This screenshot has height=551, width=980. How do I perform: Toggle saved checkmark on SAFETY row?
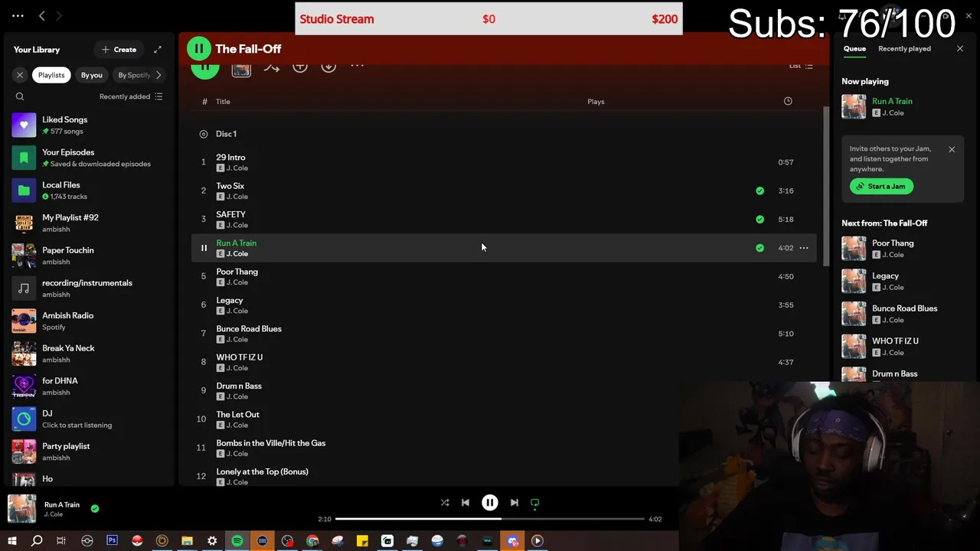point(759,219)
